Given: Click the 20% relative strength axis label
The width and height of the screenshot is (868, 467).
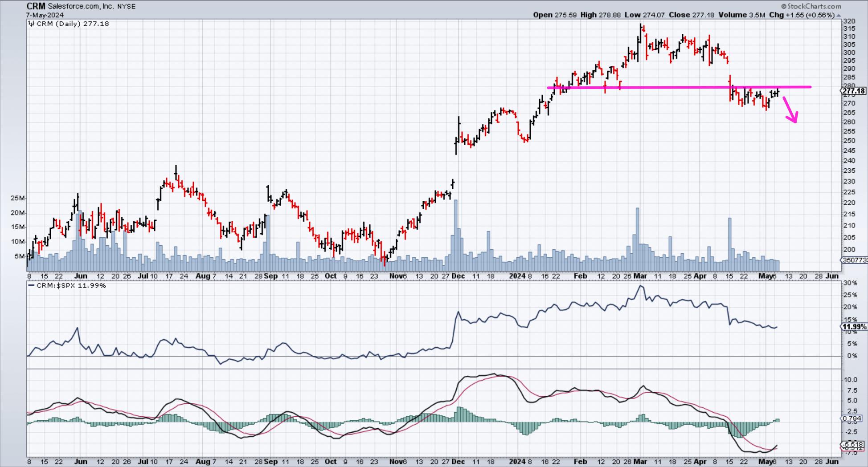Looking at the screenshot, I should tap(850, 307).
